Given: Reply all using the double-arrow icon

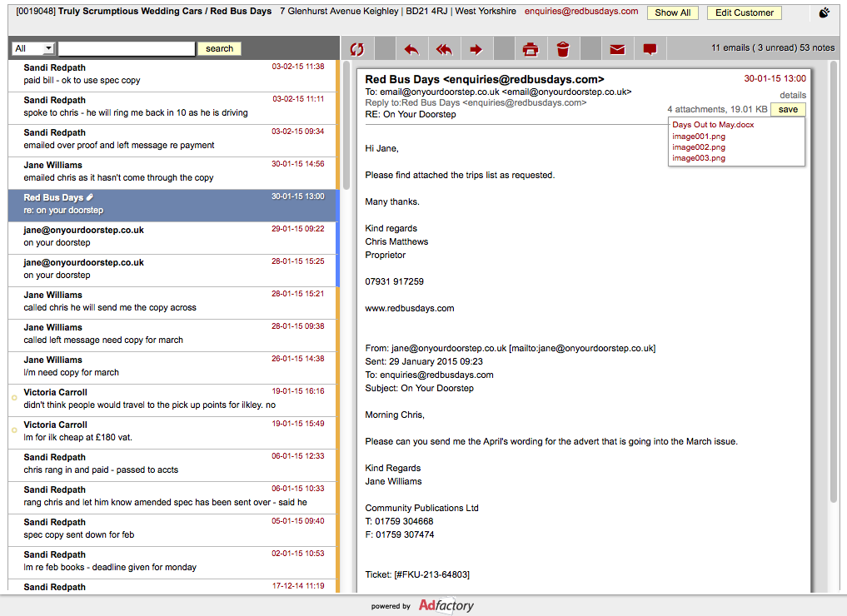Looking at the screenshot, I should [444, 49].
